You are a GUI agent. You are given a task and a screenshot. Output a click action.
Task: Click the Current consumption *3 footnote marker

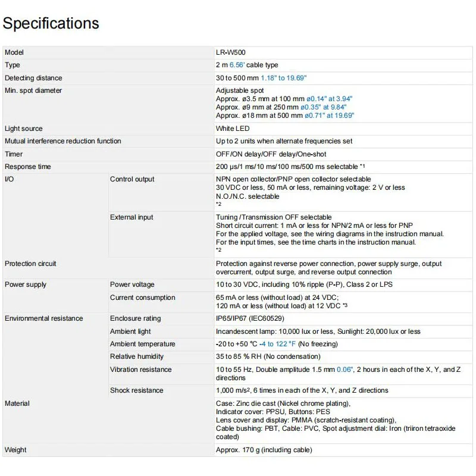point(345,305)
